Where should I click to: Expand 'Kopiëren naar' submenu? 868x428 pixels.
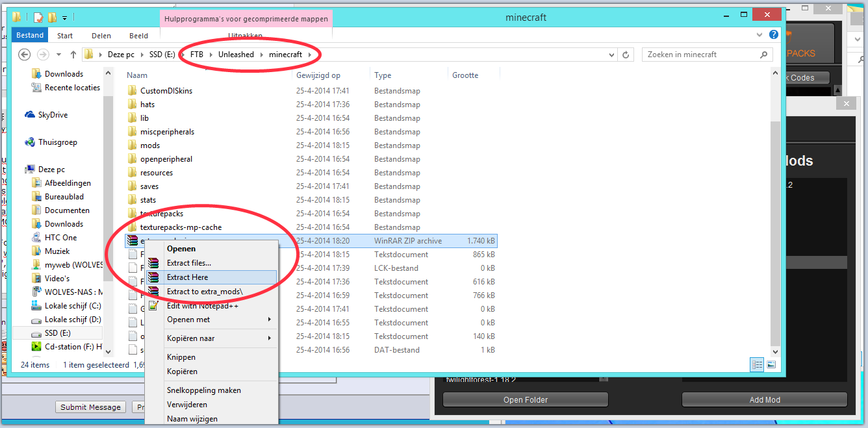point(212,338)
